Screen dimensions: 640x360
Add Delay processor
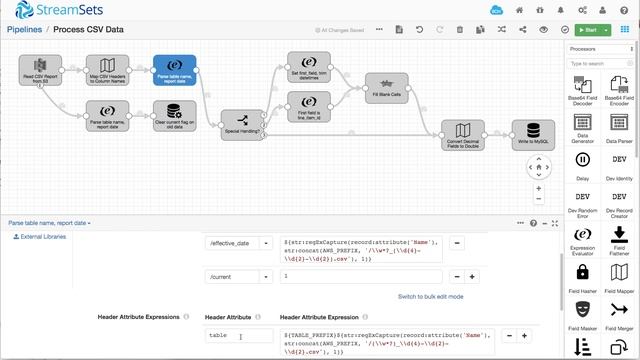click(x=582, y=166)
